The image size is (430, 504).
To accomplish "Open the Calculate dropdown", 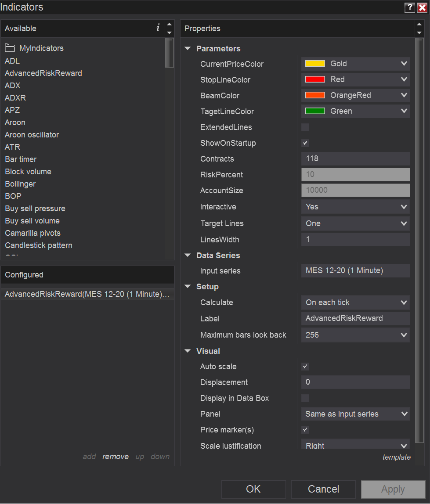I will 355,302.
